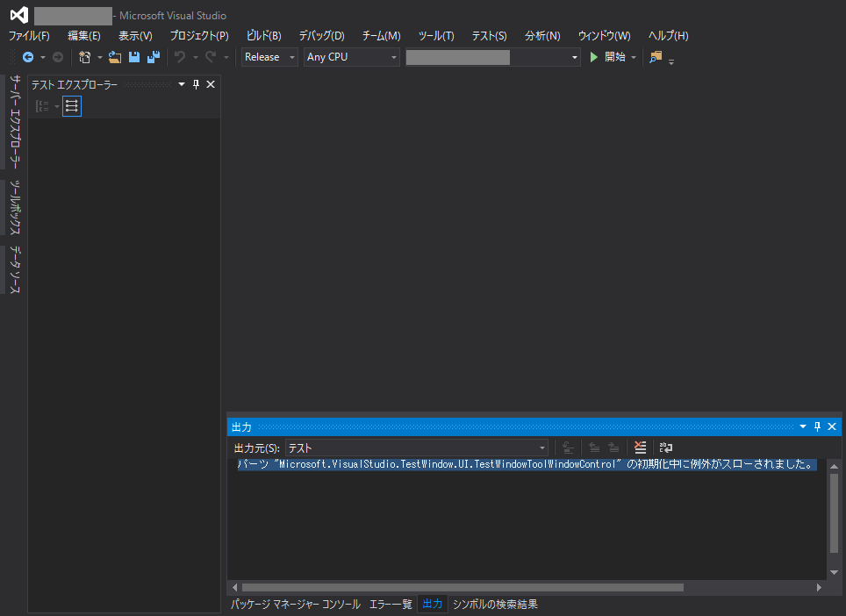Click the New Project toolbar icon
The image size is (846, 616).
pos(85,57)
